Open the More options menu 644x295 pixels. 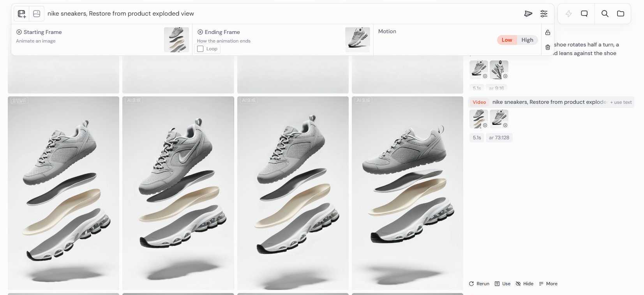click(x=548, y=284)
